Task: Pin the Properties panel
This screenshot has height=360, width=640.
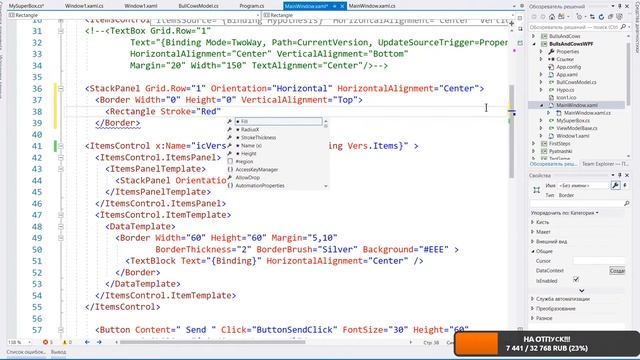Action: tap(620, 175)
